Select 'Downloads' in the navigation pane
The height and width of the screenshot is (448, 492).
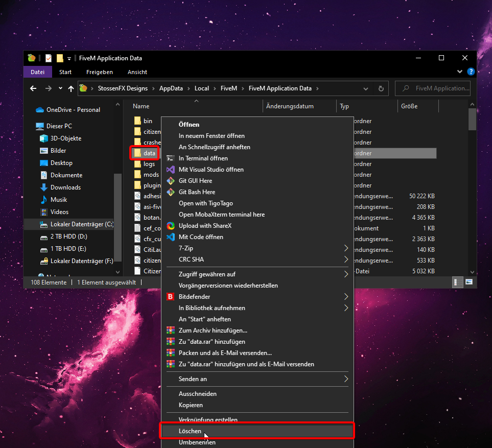click(65, 187)
